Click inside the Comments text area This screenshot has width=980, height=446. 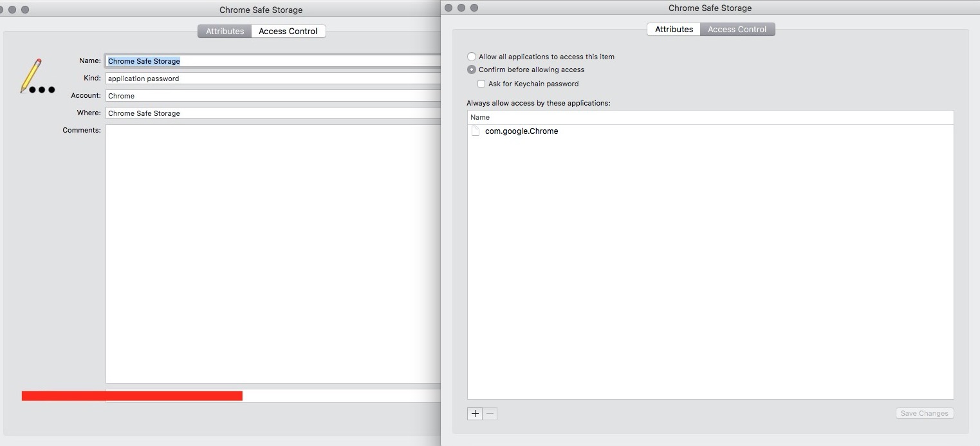273,254
